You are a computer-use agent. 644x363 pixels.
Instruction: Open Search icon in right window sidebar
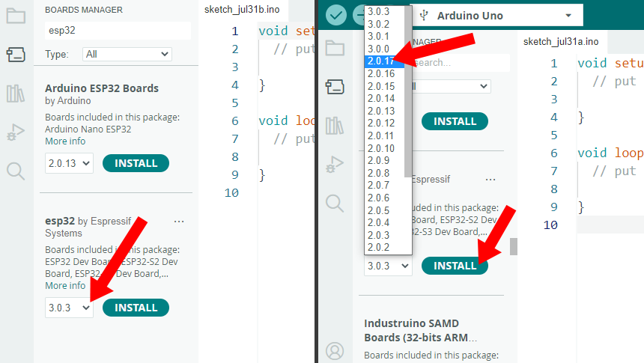pyautogui.click(x=335, y=204)
